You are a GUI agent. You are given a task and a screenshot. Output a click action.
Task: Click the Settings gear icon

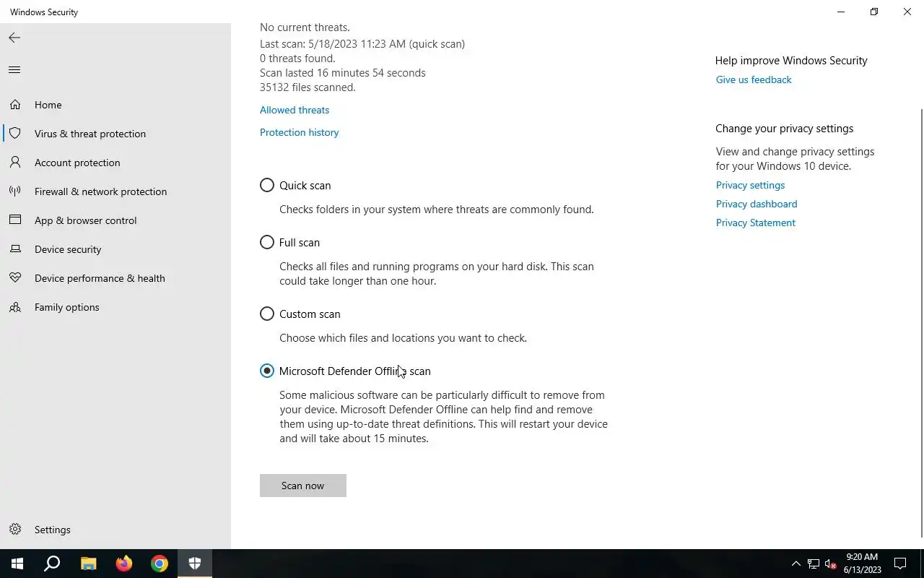[x=15, y=530]
